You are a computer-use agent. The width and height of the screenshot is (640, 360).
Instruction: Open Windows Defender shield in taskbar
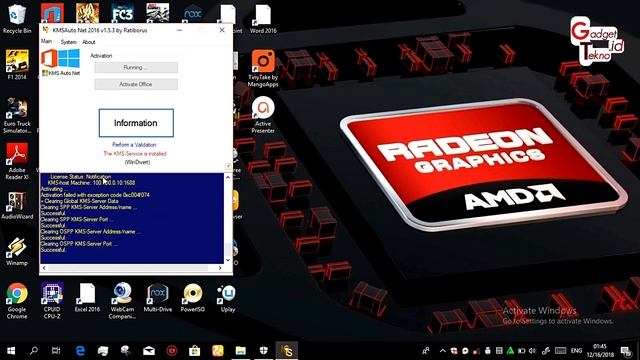263,351
